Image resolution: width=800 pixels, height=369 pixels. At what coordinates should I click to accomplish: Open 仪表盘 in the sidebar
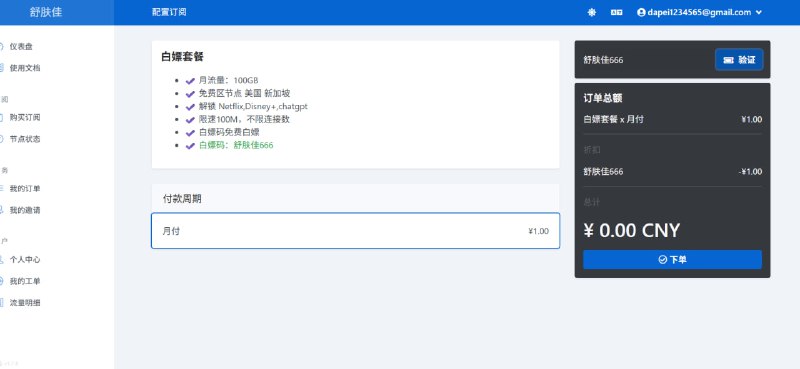[x=20, y=46]
